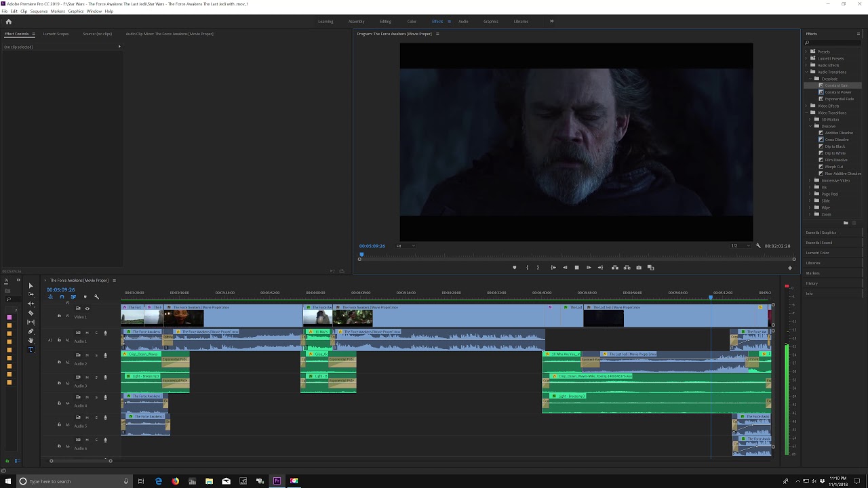Open Essential Sound panel
Viewport: 868px width, 488px height.
(818, 243)
